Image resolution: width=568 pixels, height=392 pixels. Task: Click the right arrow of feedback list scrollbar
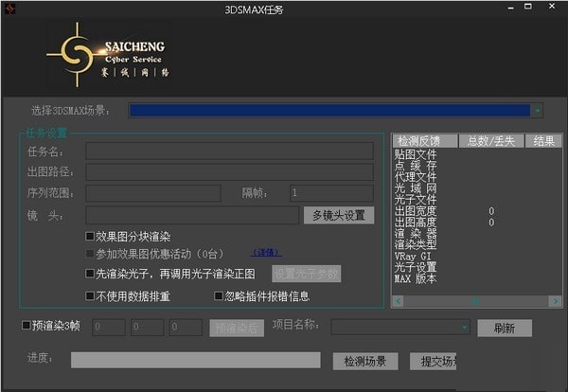556,301
